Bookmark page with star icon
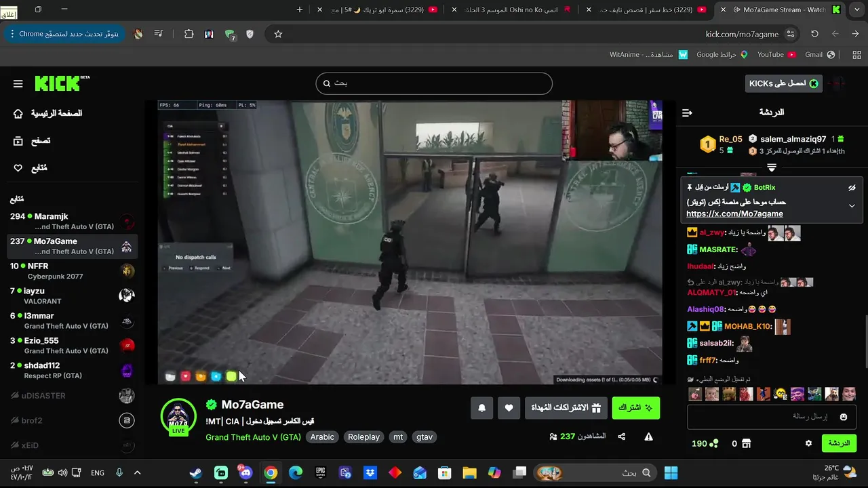The height and width of the screenshot is (488, 868). click(278, 34)
